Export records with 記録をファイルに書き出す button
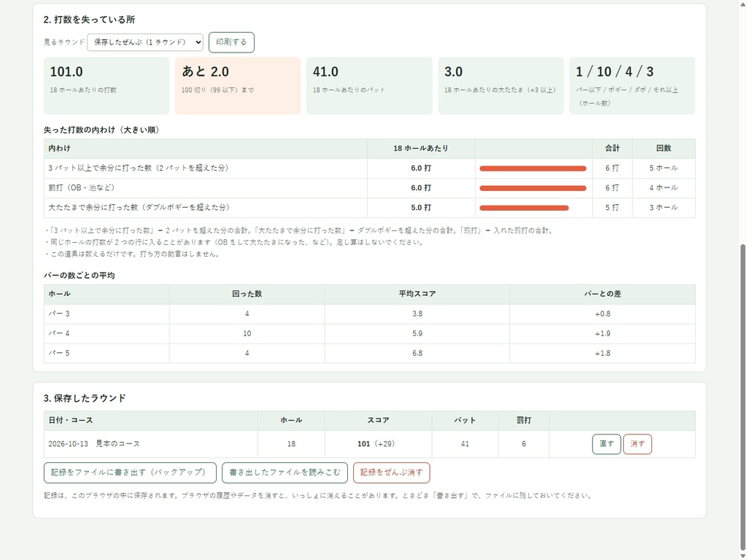 pos(130,472)
